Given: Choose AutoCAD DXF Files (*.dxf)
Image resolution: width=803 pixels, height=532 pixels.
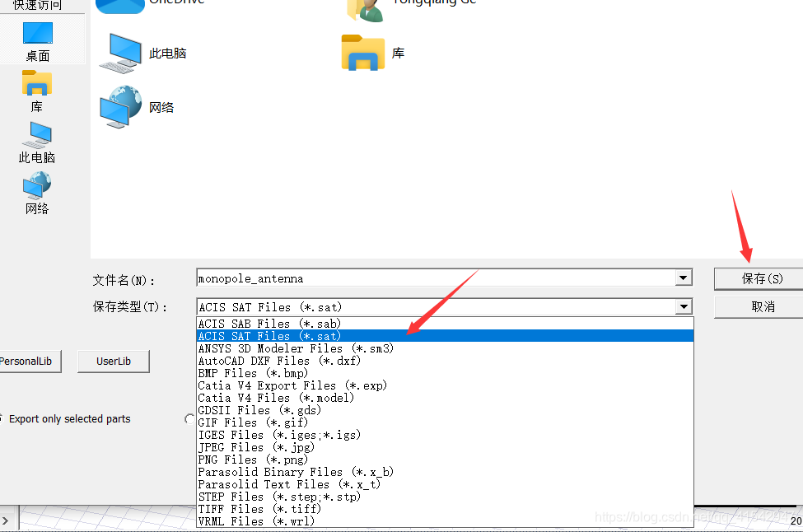Looking at the screenshot, I should click(445, 361).
